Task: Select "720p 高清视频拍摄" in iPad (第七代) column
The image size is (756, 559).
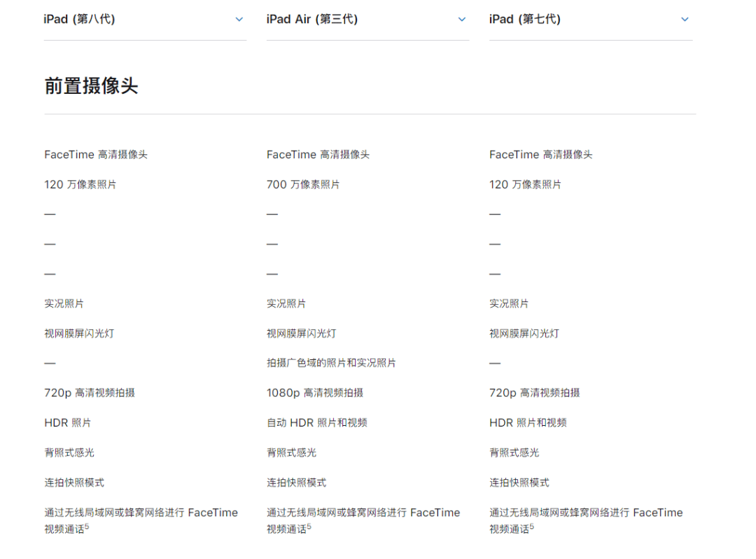Action: pyautogui.click(x=535, y=393)
